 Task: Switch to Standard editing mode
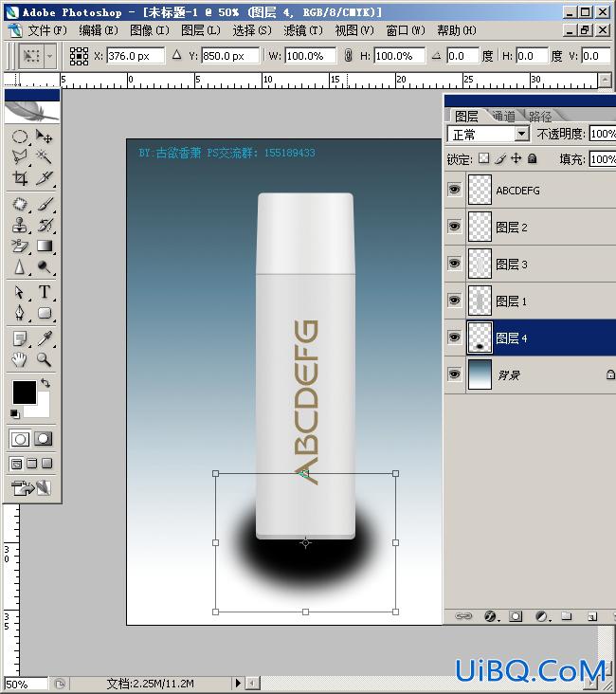click(x=20, y=439)
